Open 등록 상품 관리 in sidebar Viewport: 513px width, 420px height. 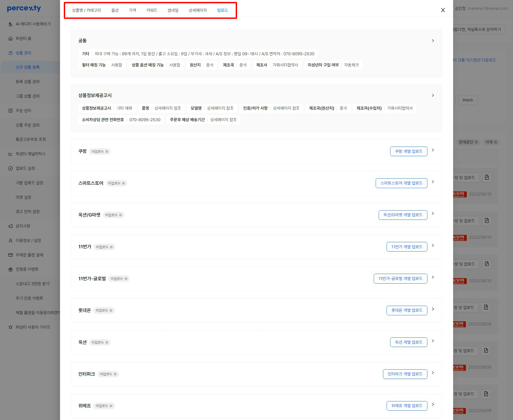pos(28,82)
